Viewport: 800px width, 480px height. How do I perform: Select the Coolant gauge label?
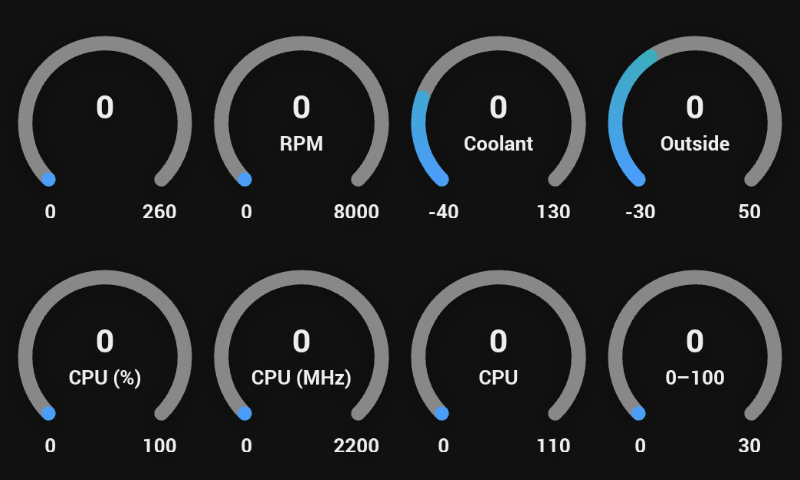(x=498, y=143)
